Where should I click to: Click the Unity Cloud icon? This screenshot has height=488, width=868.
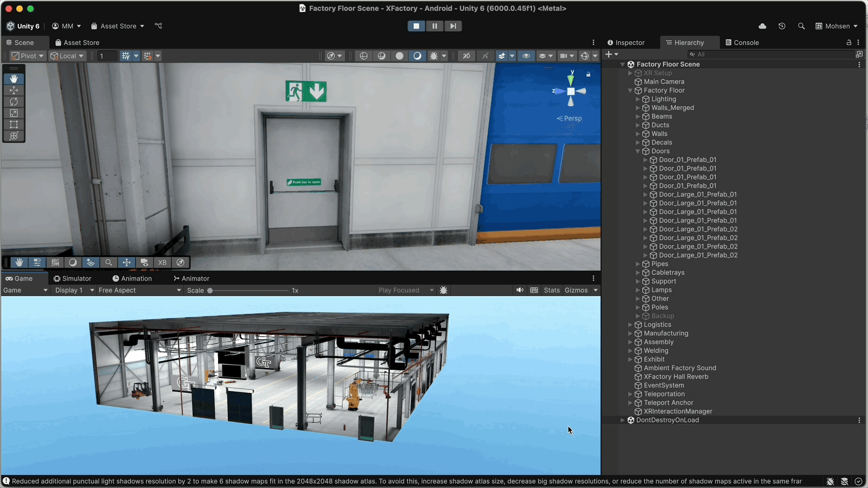(x=762, y=26)
